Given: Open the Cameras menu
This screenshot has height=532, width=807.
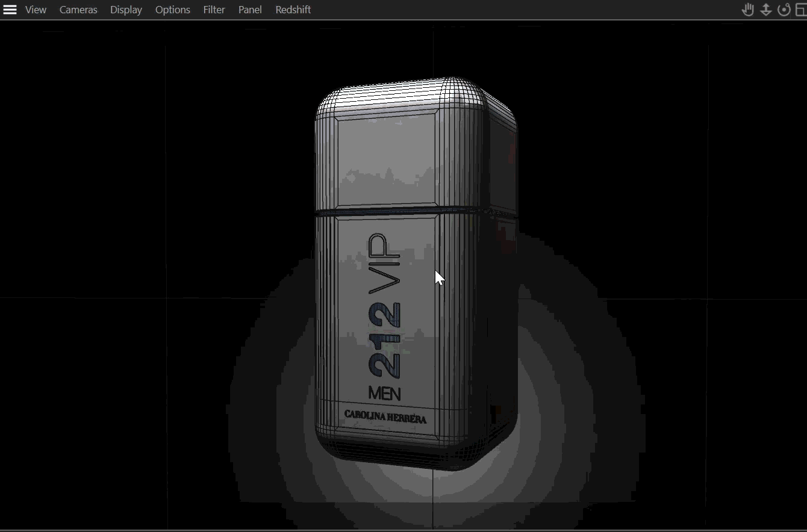Looking at the screenshot, I should pyautogui.click(x=78, y=10).
